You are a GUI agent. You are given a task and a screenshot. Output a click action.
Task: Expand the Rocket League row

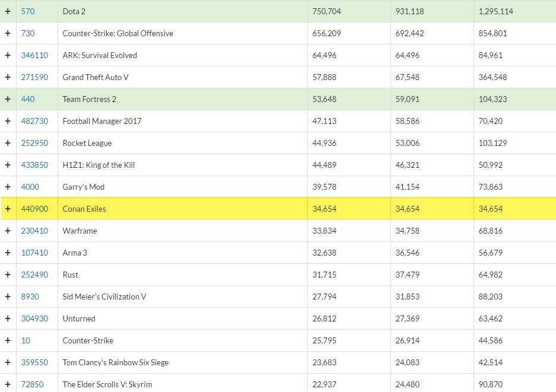click(x=8, y=143)
